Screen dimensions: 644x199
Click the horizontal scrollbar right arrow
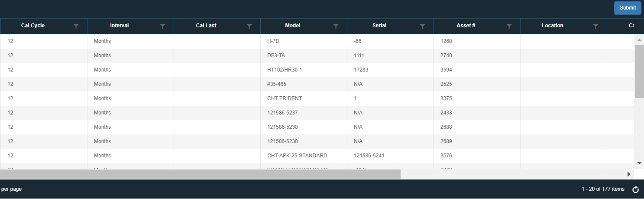coord(629,174)
